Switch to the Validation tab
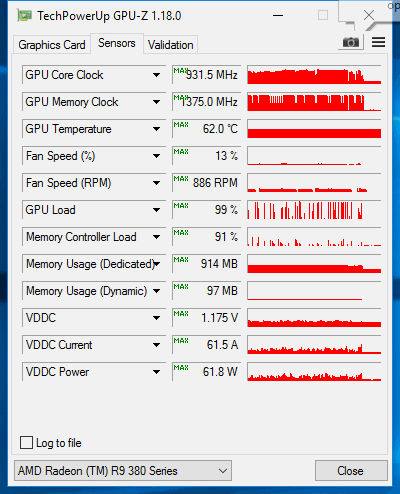Screen dimensions: 400x494 pyautogui.click(x=171, y=45)
